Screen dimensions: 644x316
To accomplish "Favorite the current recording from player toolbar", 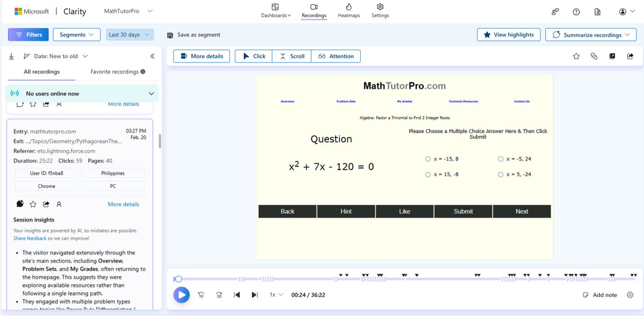I will point(576,56).
